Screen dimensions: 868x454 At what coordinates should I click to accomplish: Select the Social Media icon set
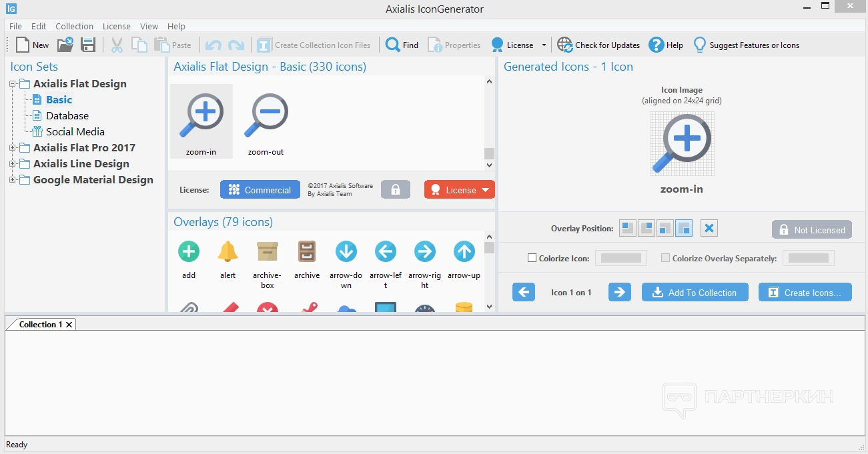[x=75, y=131]
